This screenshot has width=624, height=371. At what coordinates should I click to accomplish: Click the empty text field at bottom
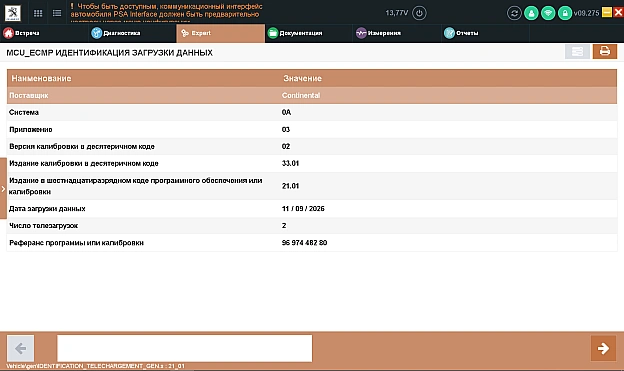pos(185,348)
